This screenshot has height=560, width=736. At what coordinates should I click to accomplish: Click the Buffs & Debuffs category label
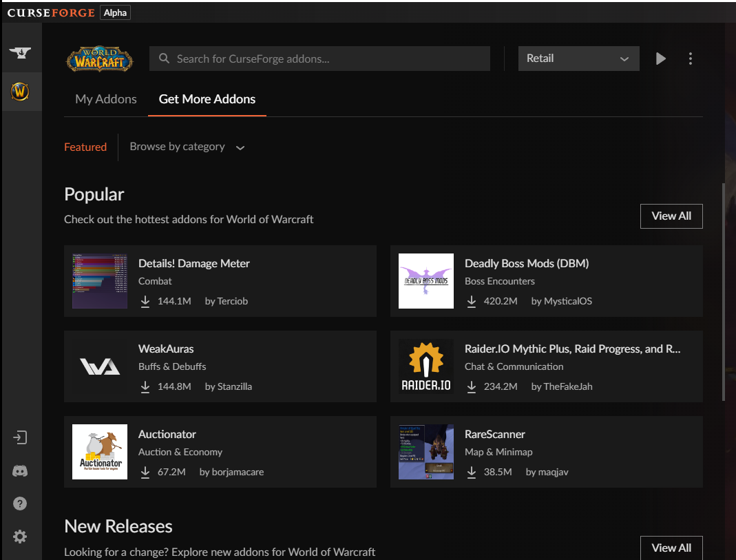point(172,366)
